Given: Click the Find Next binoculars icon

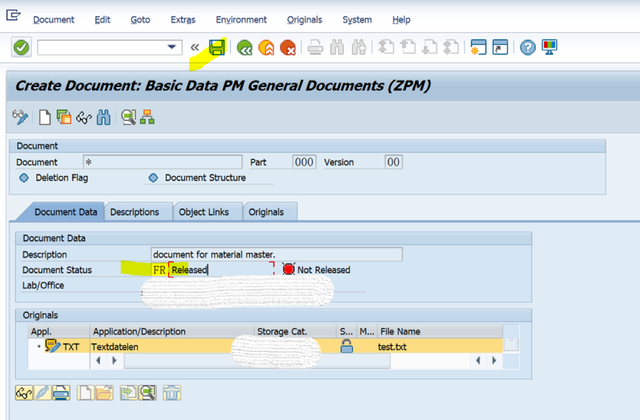Looking at the screenshot, I should click(359, 48).
